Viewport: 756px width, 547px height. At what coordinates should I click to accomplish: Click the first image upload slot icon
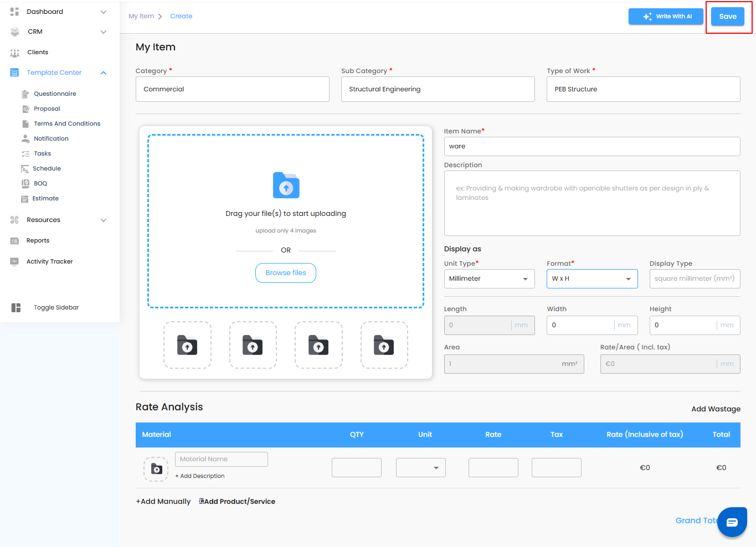pos(187,345)
